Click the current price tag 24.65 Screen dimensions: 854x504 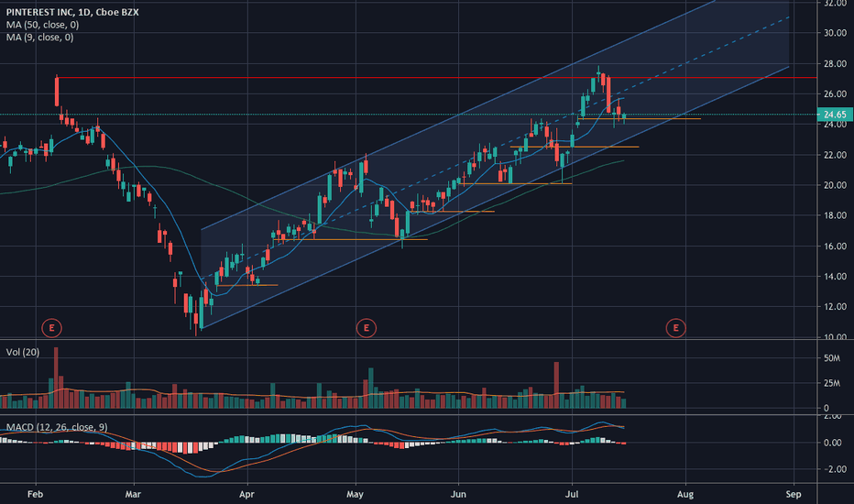pyautogui.click(x=835, y=115)
